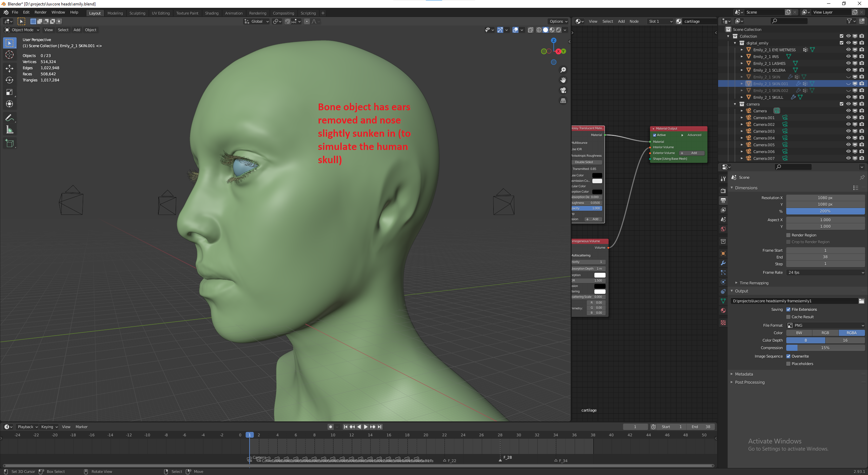This screenshot has height=475, width=868.
Task: Expand the Metadata panel
Action: coord(744,374)
